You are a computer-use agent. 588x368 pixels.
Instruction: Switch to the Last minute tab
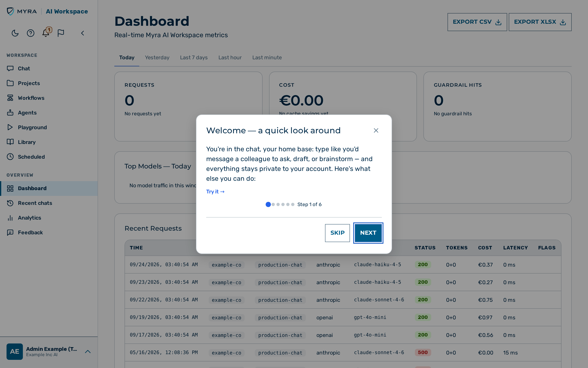[x=267, y=58]
